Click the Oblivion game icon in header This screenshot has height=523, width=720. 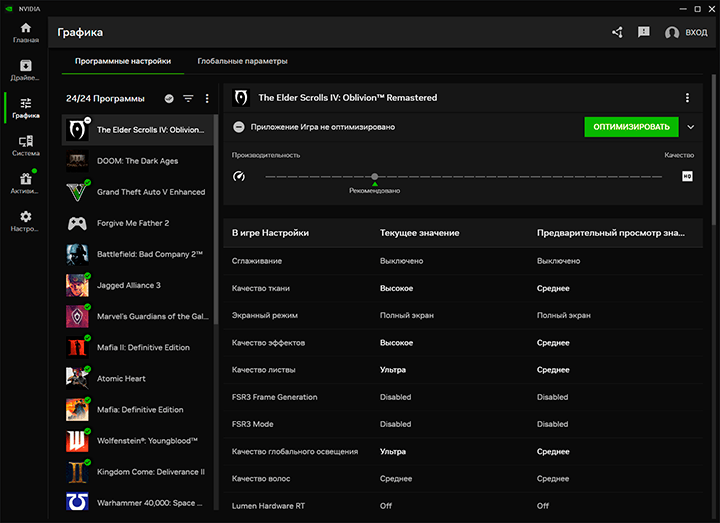[241, 98]
